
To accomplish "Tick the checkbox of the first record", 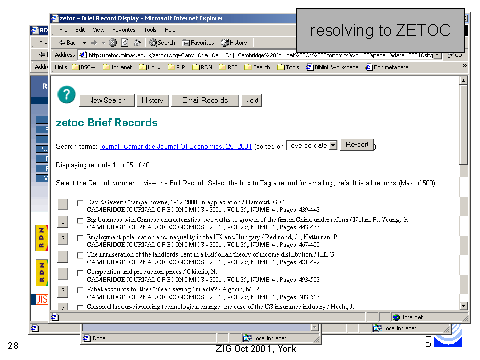I will coord(80,203).
